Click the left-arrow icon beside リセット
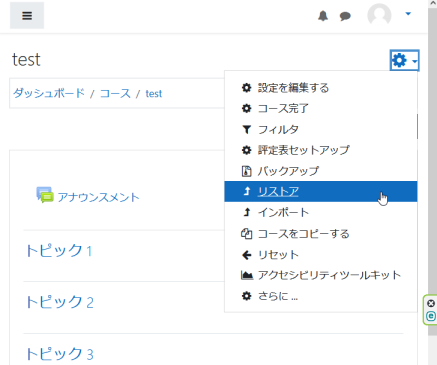437x365 pixels. 247,255
